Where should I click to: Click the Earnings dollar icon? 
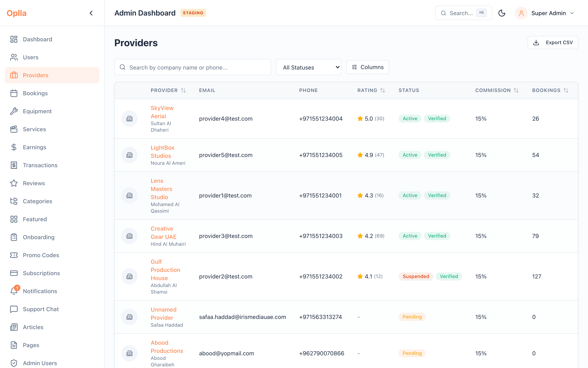point(14,147)
